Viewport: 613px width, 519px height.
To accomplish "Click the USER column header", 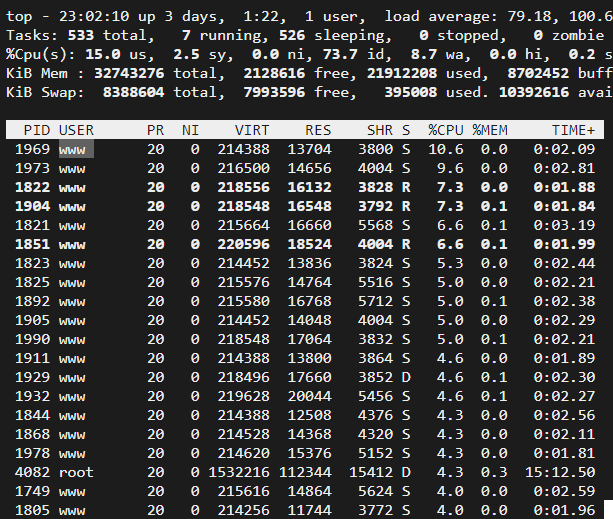I will [76, 130].
